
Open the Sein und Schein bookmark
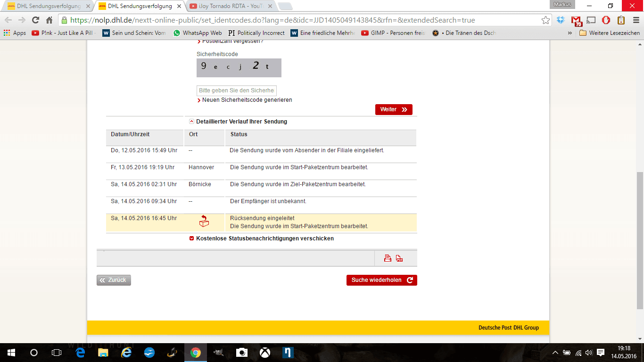coord(134,33)
